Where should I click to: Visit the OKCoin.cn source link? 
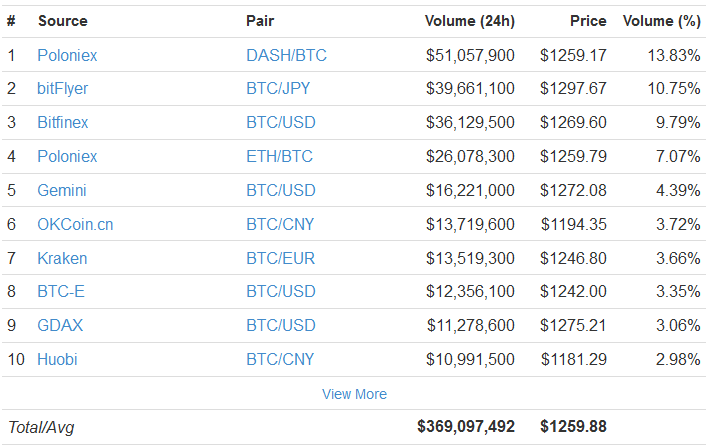pos(75,224)
